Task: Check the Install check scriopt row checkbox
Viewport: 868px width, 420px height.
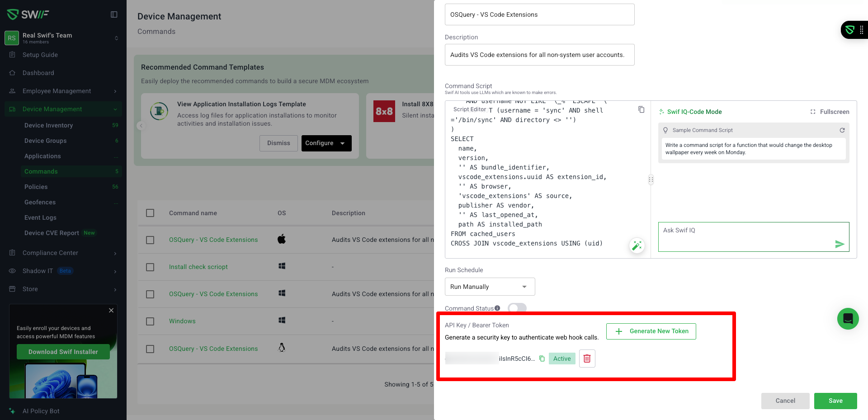Action: tap(150, 267)
